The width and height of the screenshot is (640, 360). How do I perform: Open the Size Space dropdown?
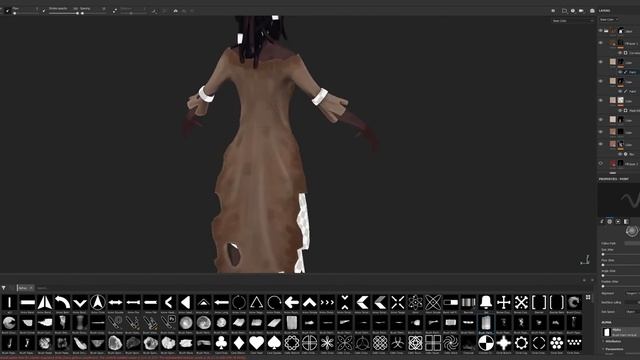point(632,311)
